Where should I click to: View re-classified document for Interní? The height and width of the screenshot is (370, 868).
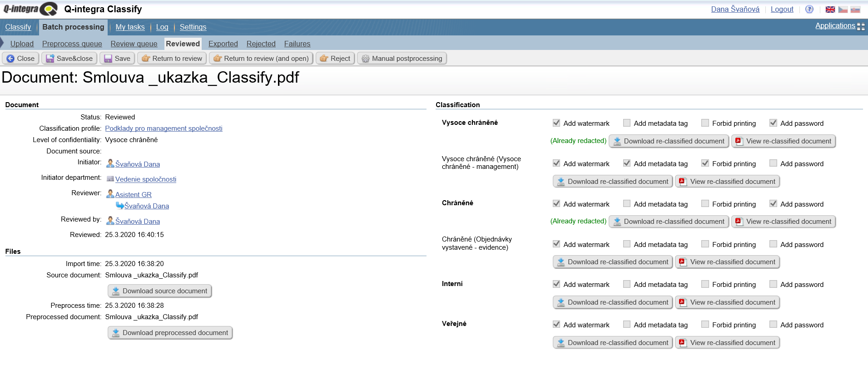pos(728,302)
